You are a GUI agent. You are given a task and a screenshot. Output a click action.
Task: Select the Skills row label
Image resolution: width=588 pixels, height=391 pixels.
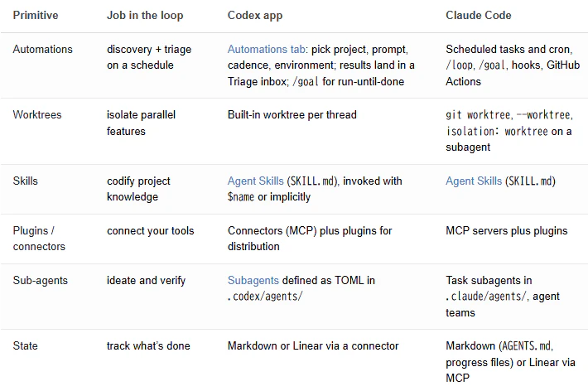[26, 181]
